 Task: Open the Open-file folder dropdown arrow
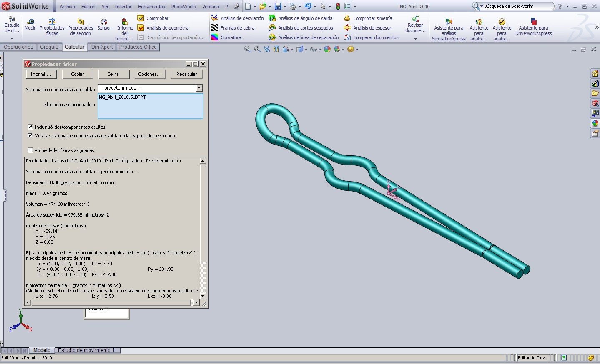click(x=270, y=7)
